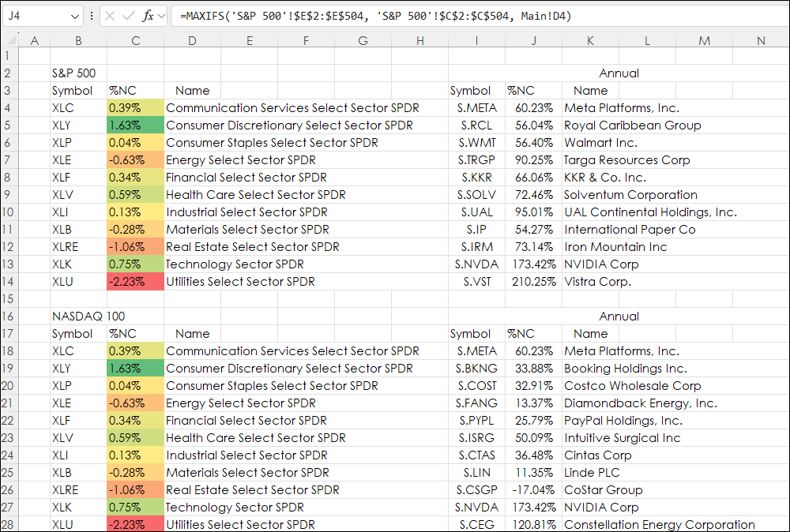Screen dimensions: 790x532
Task: Click the Cancel X icon in formula bar
Action: (x=110, y=16)
